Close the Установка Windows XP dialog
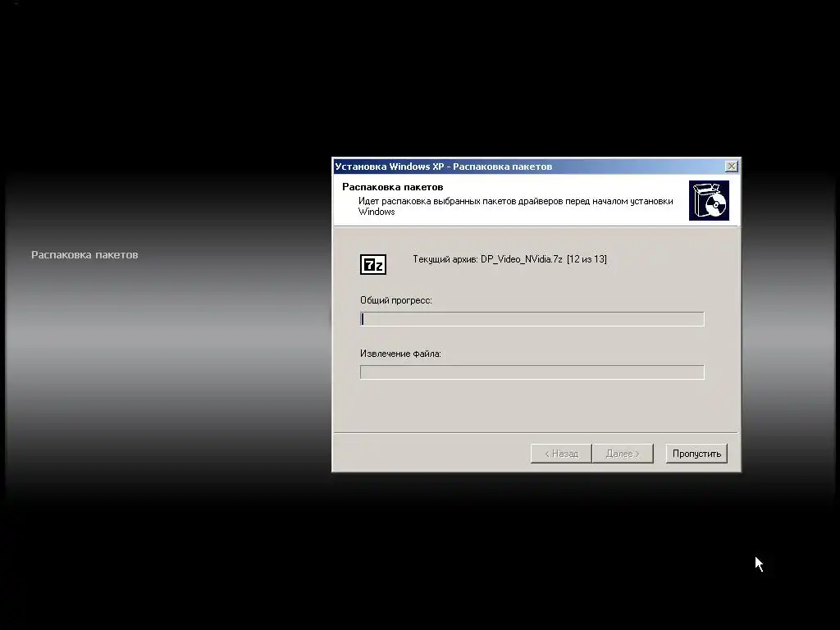This screenshot has height=630, width=840. tap(731, 167)
